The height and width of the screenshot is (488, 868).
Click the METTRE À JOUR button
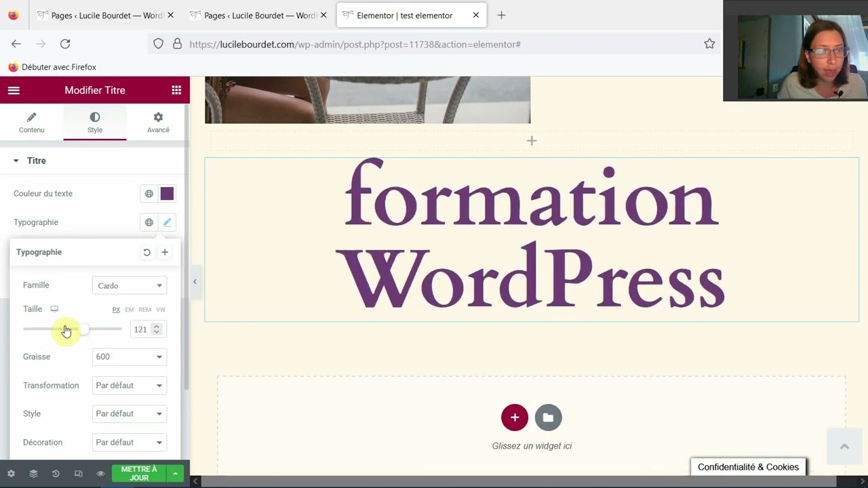(139, 473)
